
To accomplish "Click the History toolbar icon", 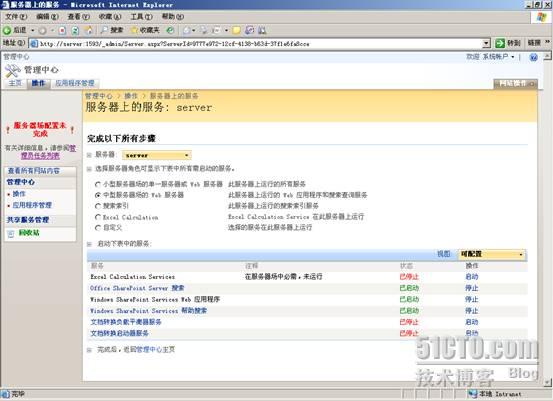I will 170,30.
